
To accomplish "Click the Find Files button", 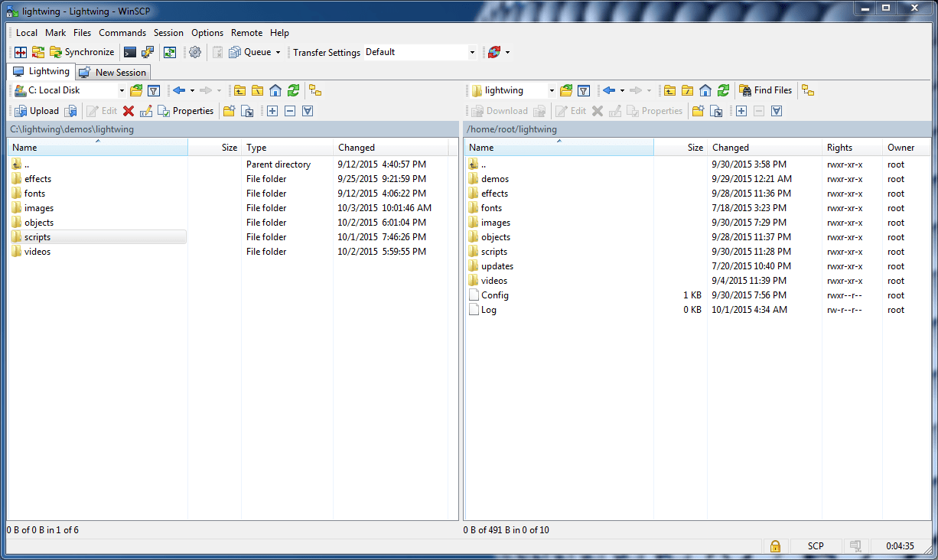I will [766, 90].
